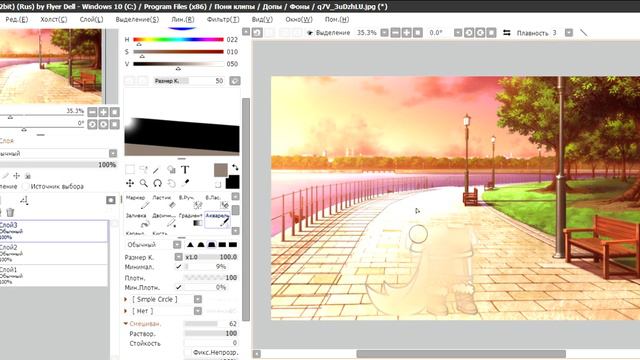Select the Zoom magnifier tool
This screenshot has height=360, width=640.
click(144, 183)
